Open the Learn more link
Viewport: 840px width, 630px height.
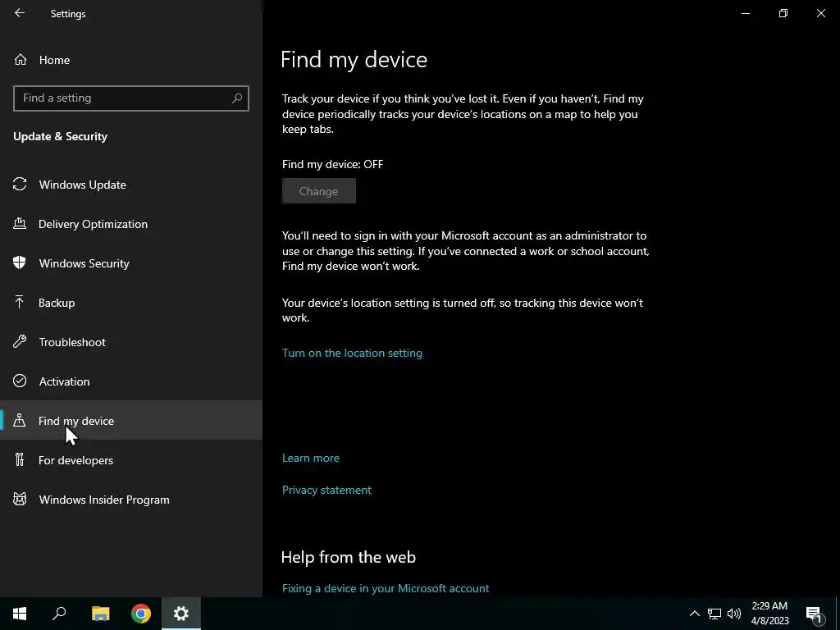pos(311,458)
